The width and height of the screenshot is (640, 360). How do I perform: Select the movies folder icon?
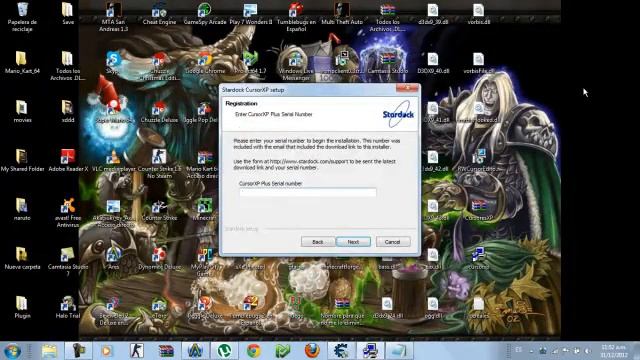click(x=22, y=111)
